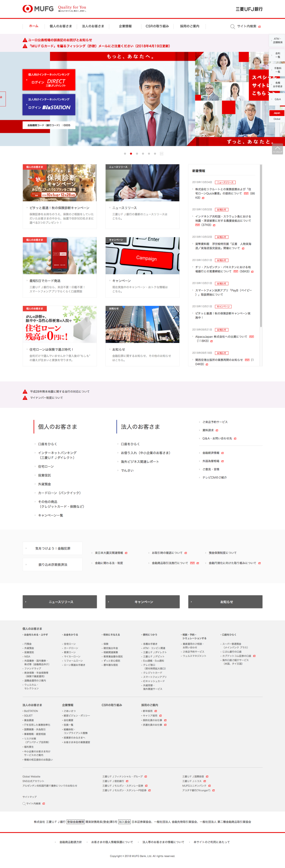The width and height of the screenshot is (285, 868).
Task: Expand the ATM・店舗検索 side shortcut
Action: [277, 40]
